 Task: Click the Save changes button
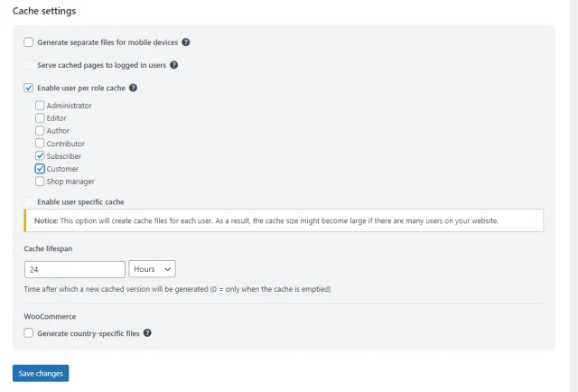(41, 373)
